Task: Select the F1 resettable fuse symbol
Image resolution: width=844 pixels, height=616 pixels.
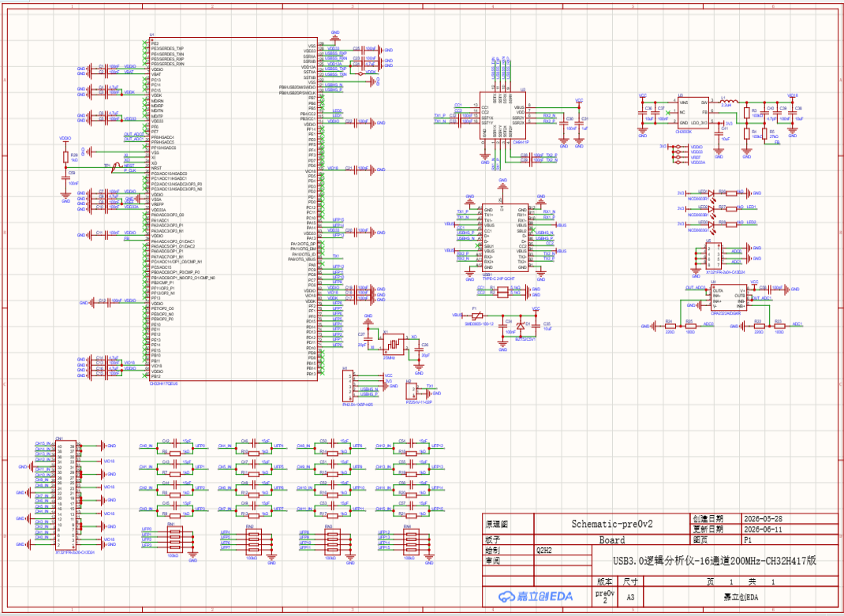Action: pos(476,316)
